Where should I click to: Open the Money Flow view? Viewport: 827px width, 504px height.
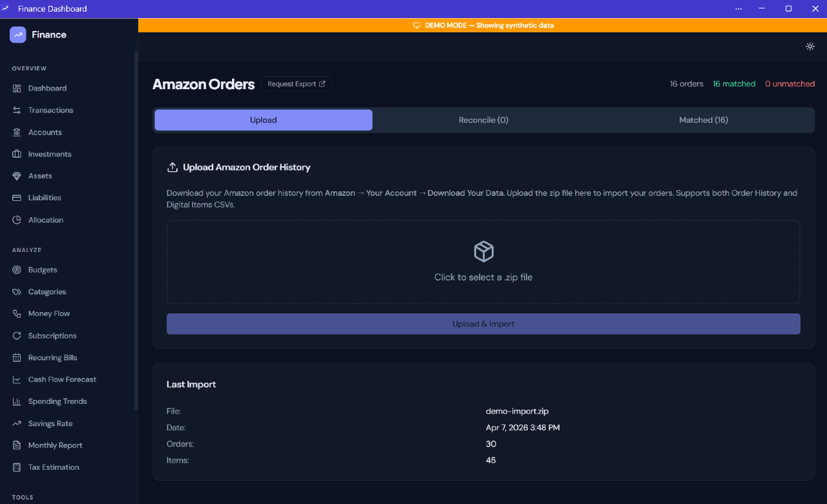click(x=50, y=313)
